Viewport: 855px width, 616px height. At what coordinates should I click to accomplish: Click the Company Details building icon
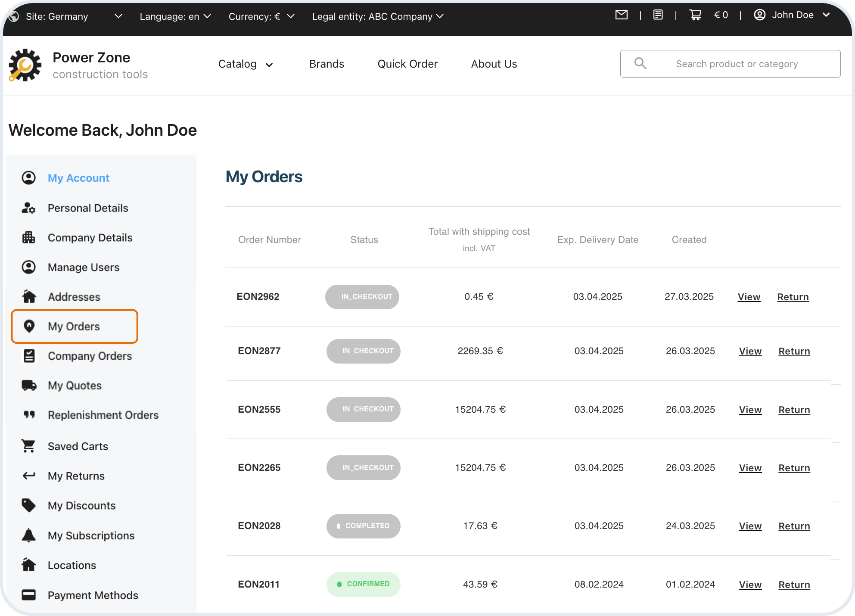pos(28,237)
